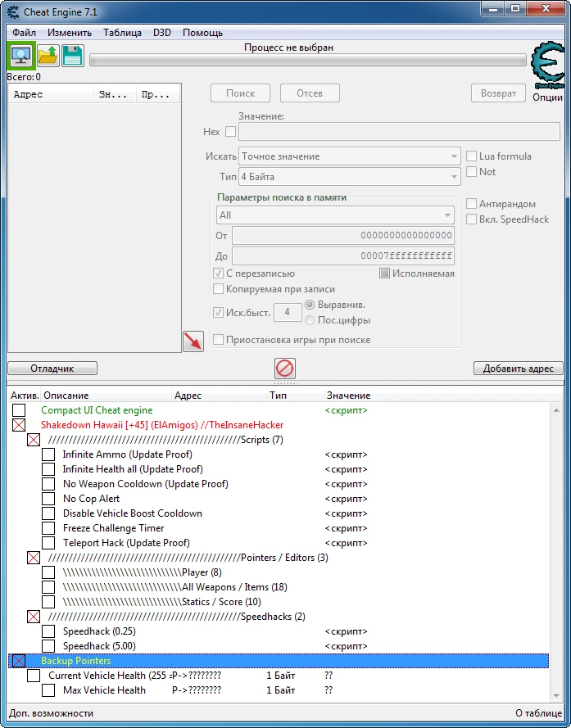
Task: Open the Тип value type dropdown
Action: click(349, 176)
